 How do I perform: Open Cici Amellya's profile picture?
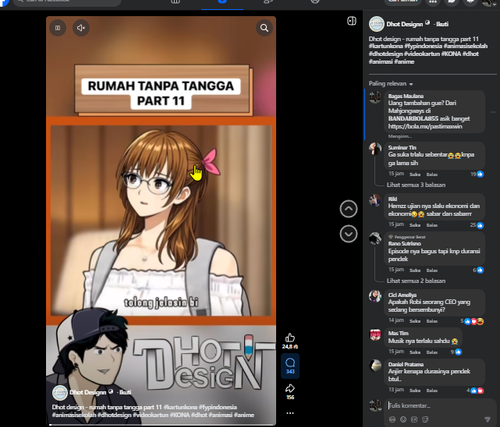tap(375, 296)
